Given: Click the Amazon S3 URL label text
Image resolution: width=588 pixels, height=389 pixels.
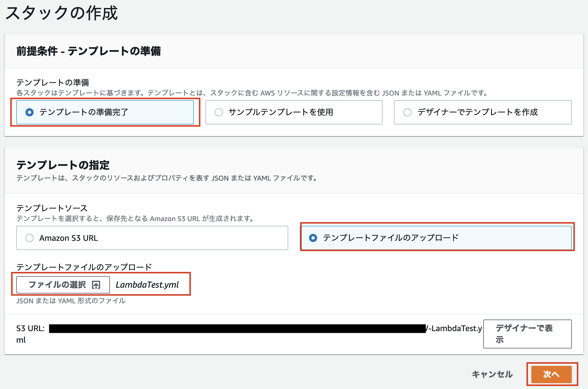Looking at the screenshot, I should (x=69, y=238).
